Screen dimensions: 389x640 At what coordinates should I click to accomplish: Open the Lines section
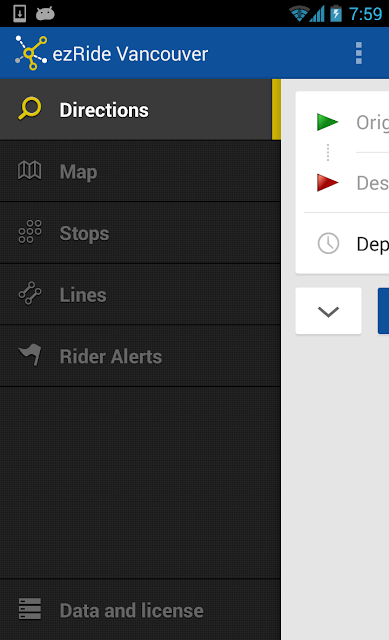[x=140, y=295]
